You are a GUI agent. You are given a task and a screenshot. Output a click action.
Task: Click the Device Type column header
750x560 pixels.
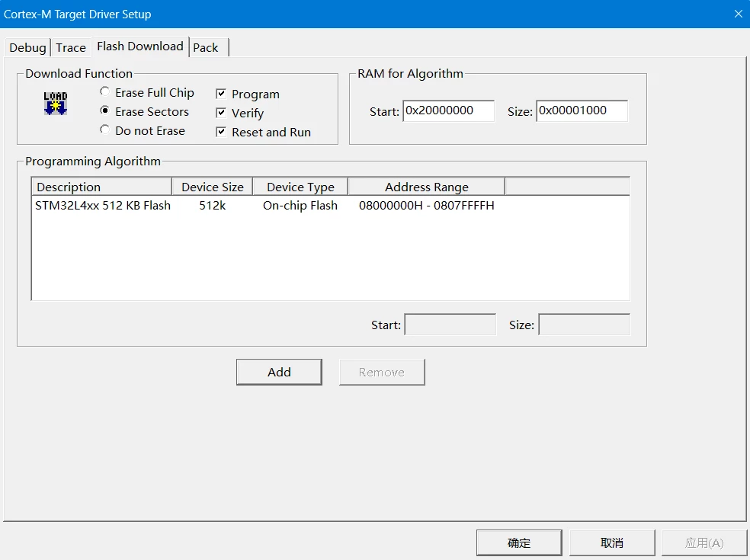click(x=300, y=187)
